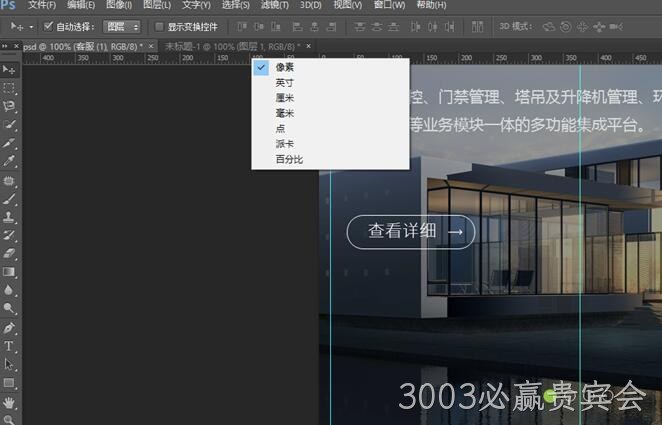Open the 视图(V) menu
662x425 pixels.
click(x=347, y=5)
